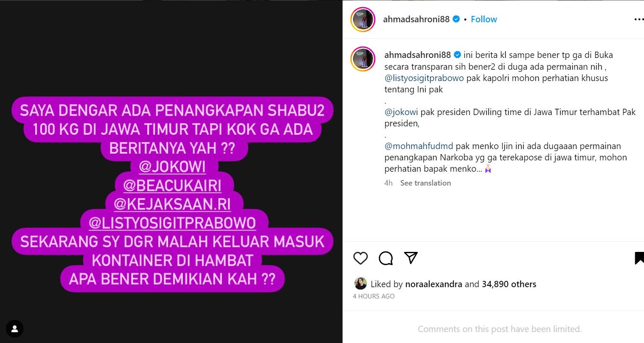The image size is (644, 343).
Task: Open the caption username ahmadsahroni88
Action: pos(417,55)
